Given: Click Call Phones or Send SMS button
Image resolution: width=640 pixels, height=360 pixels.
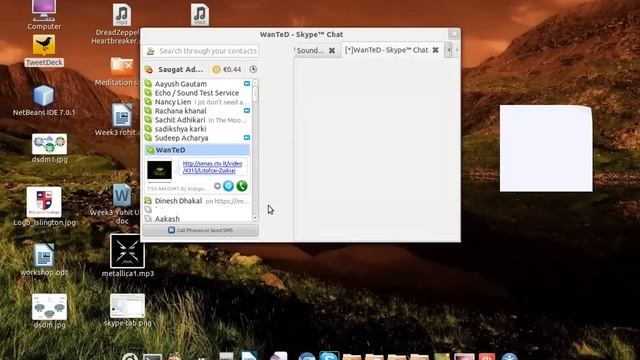Looking at the screenshot, I should tap(200, 230).
